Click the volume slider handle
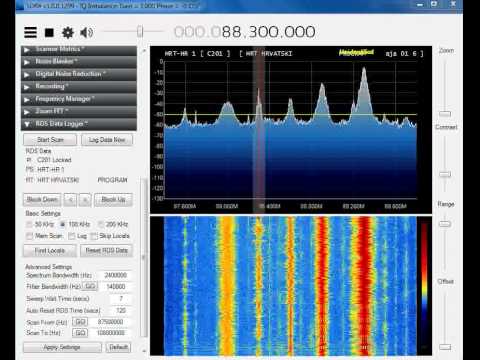This screenshot has height=360, width=480. tap(140, 32)
